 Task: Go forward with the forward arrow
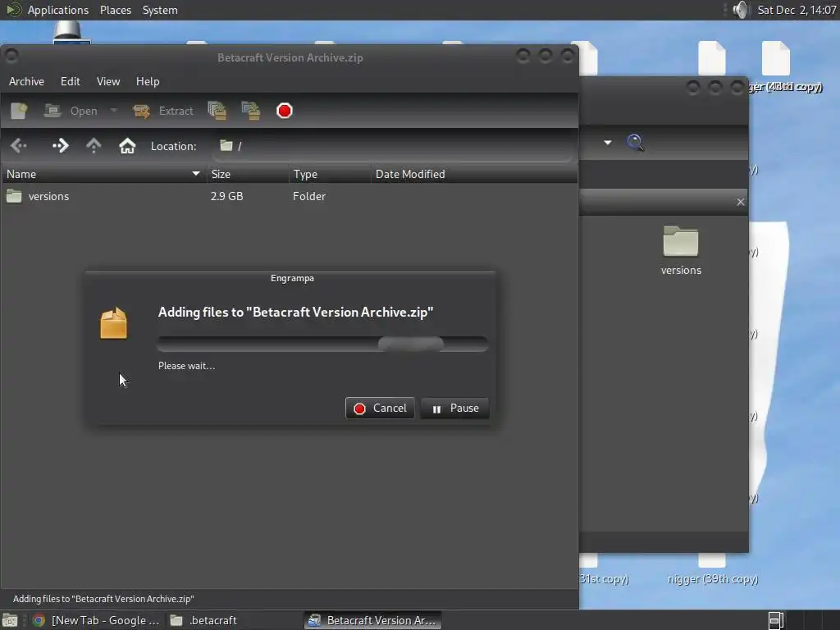pyautogui.click(x=60, y=146)
